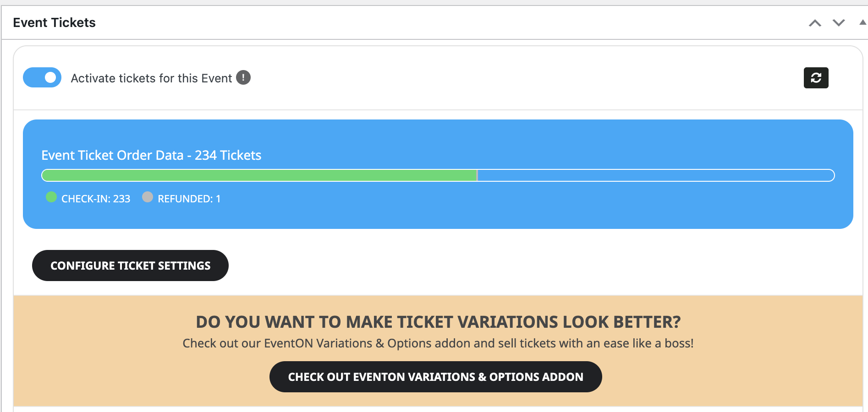Click the Event Tickets panel heading
Image resolution: width=868 pixels, height=412 pixels.
click(x=54, y=22)
